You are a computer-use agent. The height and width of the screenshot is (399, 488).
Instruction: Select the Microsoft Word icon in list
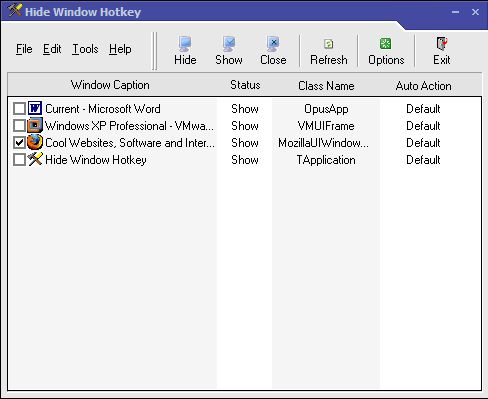(x=35, y=108)
